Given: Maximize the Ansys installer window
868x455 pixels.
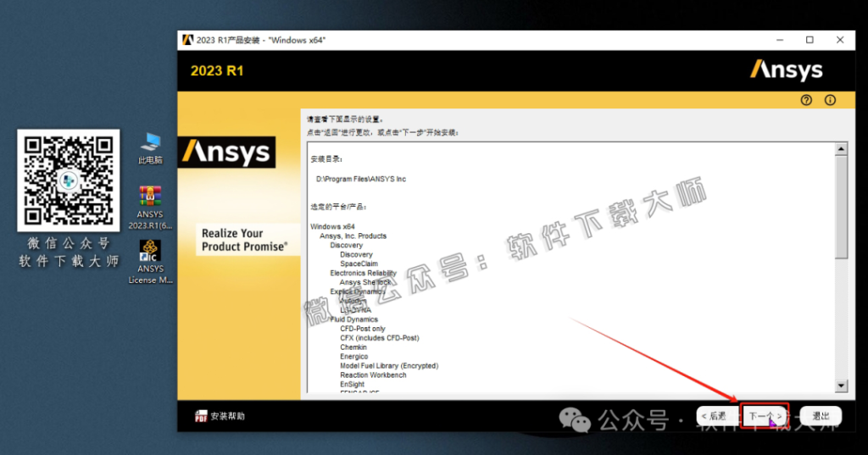Looking at the screenshot, I should (810, 40).
